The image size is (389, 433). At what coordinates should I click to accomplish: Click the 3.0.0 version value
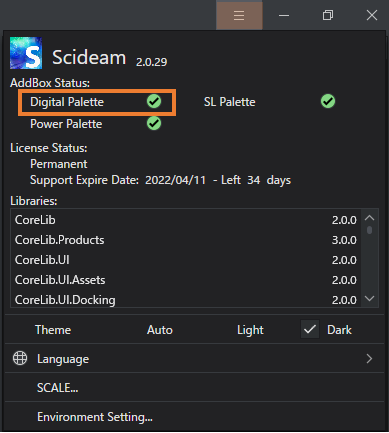tap(344, 240)
